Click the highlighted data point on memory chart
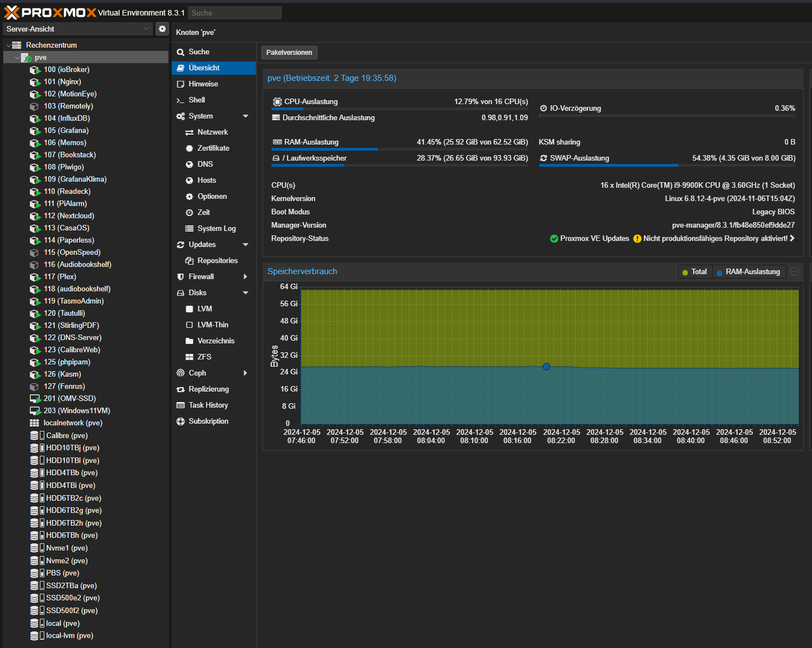 pos(546,367)
